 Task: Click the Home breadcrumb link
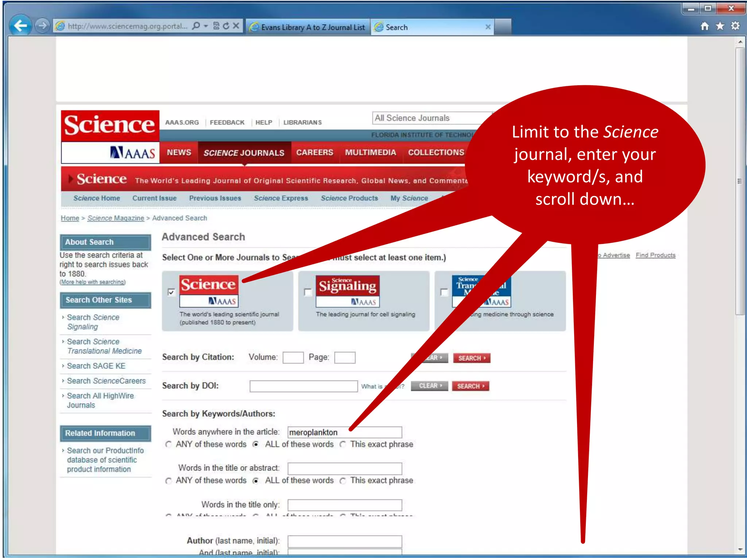click(70, 218)
